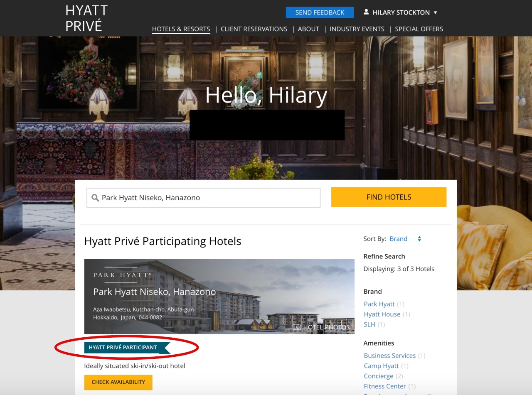Filter by Concierge amenity
The image size is (532, 395).
tap(378, 376)
